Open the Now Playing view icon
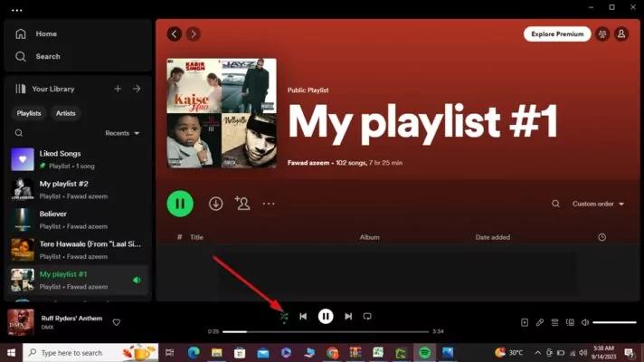This screenshot has width=644, height=362. point(525,322)
